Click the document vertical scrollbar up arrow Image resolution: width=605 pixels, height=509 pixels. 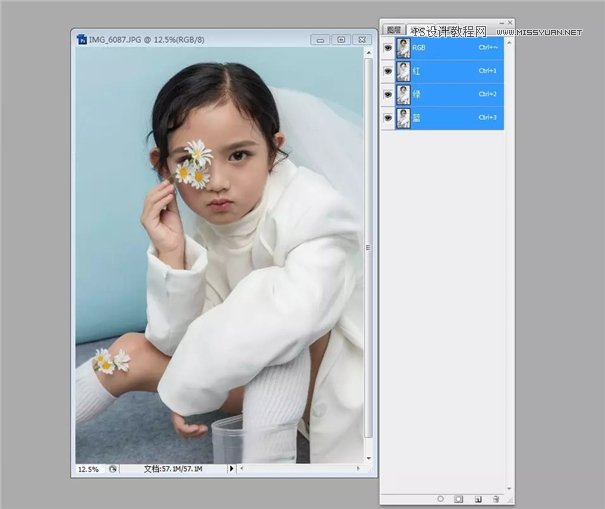(368, 52)
